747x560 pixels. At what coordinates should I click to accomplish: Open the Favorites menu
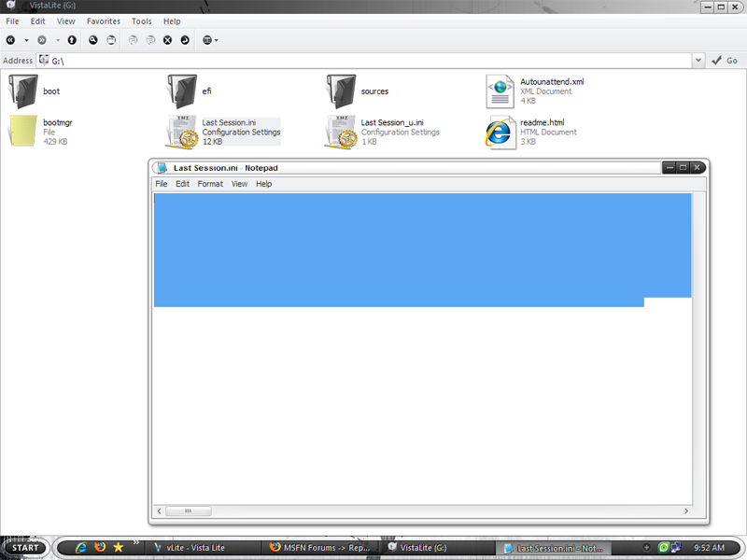[x=104, y=21]
